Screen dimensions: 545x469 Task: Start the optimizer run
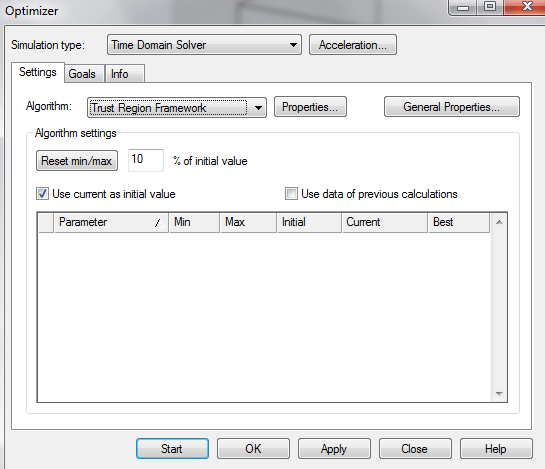(172, 448)
